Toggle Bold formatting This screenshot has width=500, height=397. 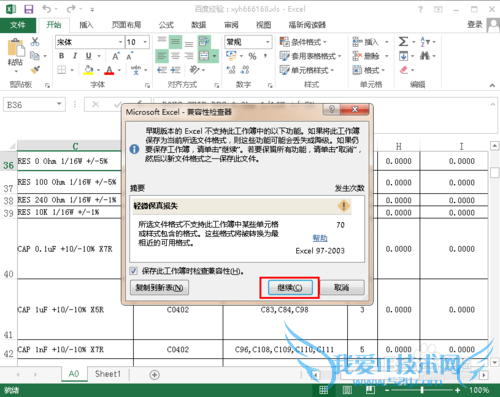[62, 56]
